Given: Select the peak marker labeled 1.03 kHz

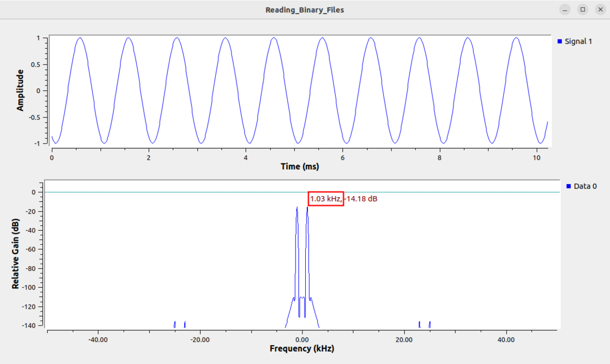Looking at the screenshot, I should 325,199.
